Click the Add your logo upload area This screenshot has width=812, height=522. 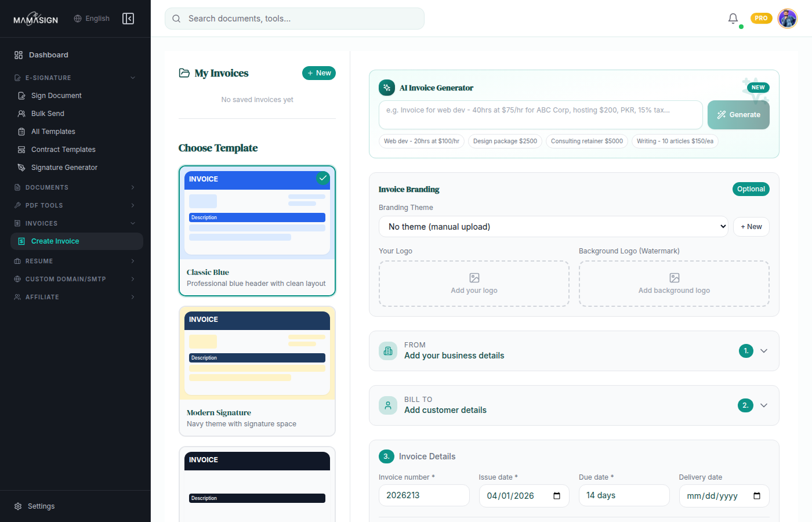[474, 284]
